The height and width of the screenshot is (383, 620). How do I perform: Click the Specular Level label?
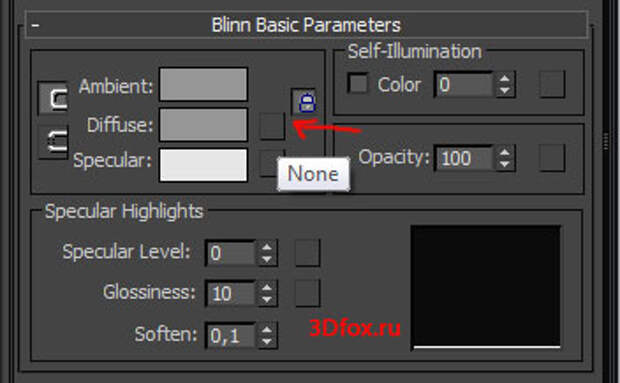tap(126, 252)
